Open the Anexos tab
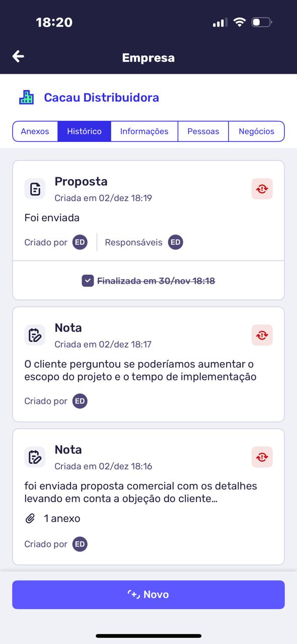Screen dimensions: 297x644 click(35, 131)
